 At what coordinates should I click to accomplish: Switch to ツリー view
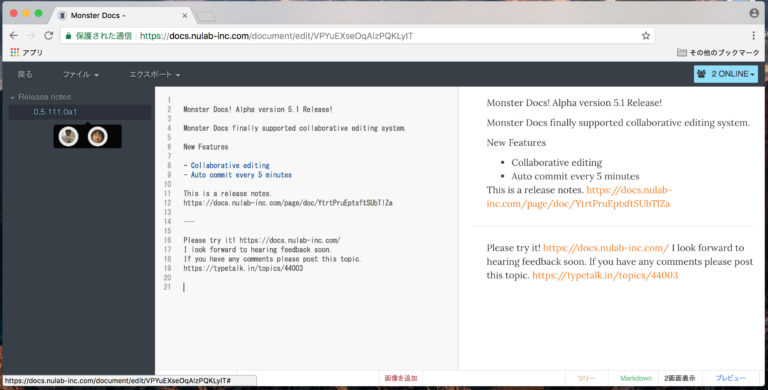point(586,378)
